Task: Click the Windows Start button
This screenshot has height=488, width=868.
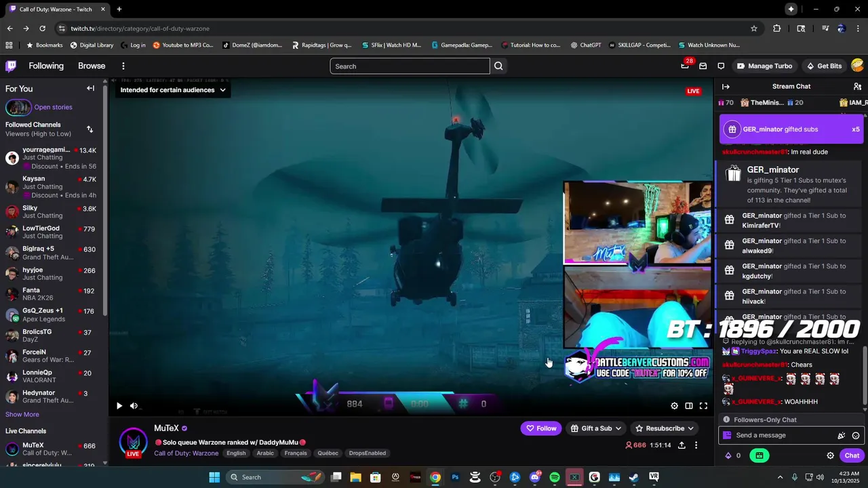Action: 214,477
